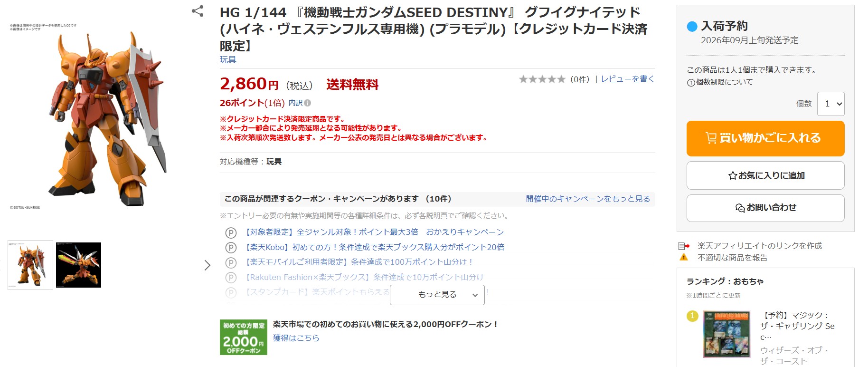
Task: Click the share icon beside product image
Action: pyautogui.click(x=198, y=11)
